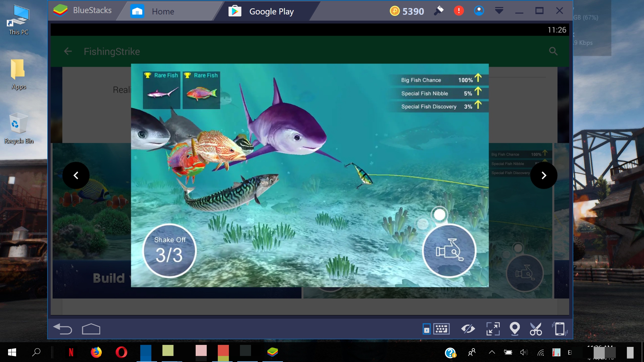Open Firefox from the taskbar

point(96,352)
